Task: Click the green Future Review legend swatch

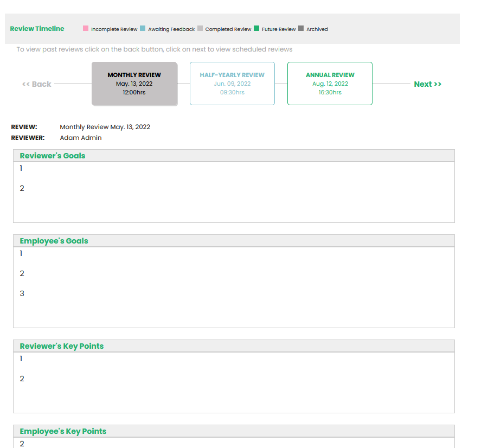Action: click(256, 28)
